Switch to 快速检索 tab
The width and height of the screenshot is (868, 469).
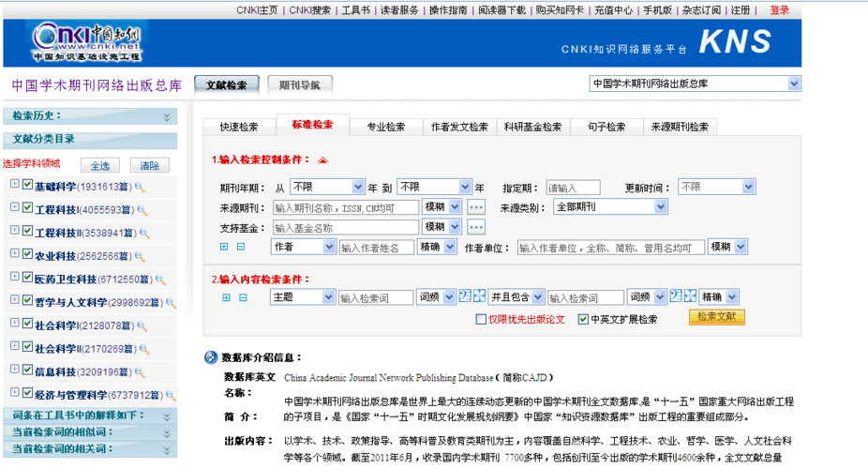pos(239,127)
